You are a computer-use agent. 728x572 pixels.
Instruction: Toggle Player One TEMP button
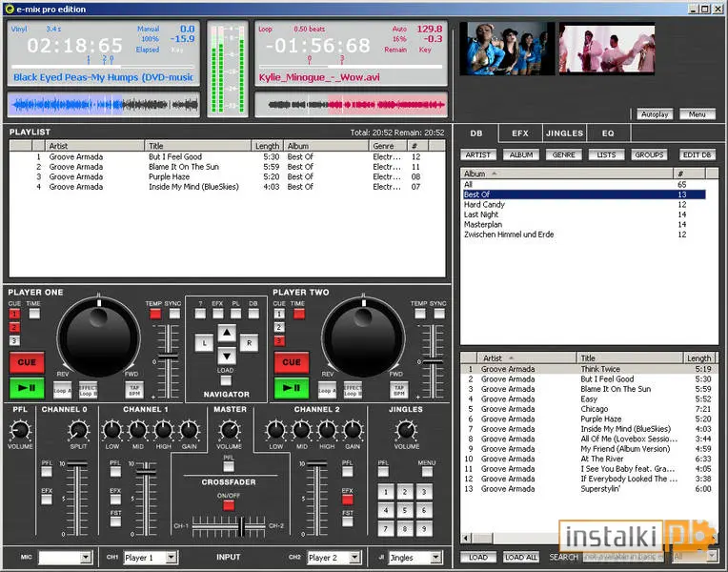(155, 314)
